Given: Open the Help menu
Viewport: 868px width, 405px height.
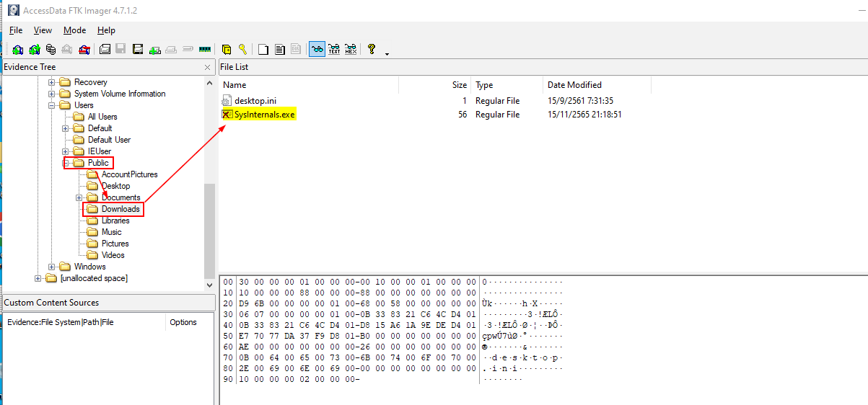Looking at the screenshot, I should [106, 30].
